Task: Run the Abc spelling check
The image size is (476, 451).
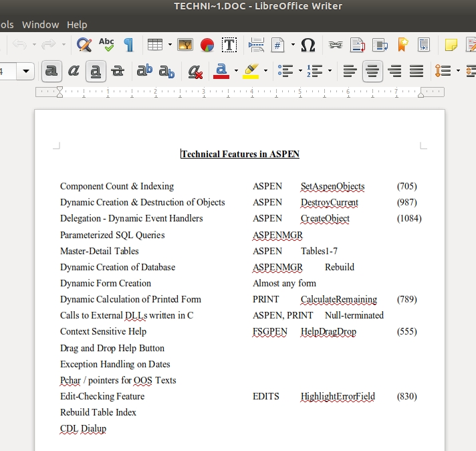Action: (x=106, y=45)
